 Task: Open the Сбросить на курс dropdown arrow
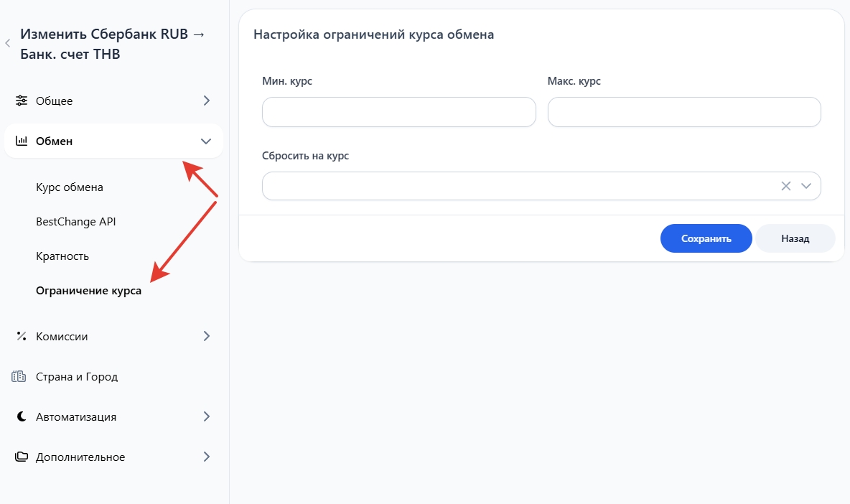click(806, 186)
